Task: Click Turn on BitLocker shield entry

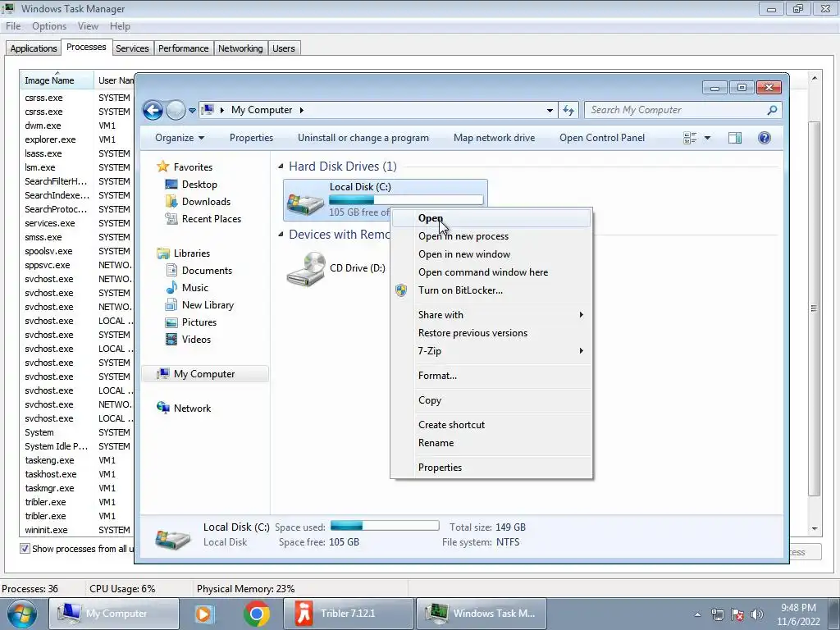Action: click(491, 290)
